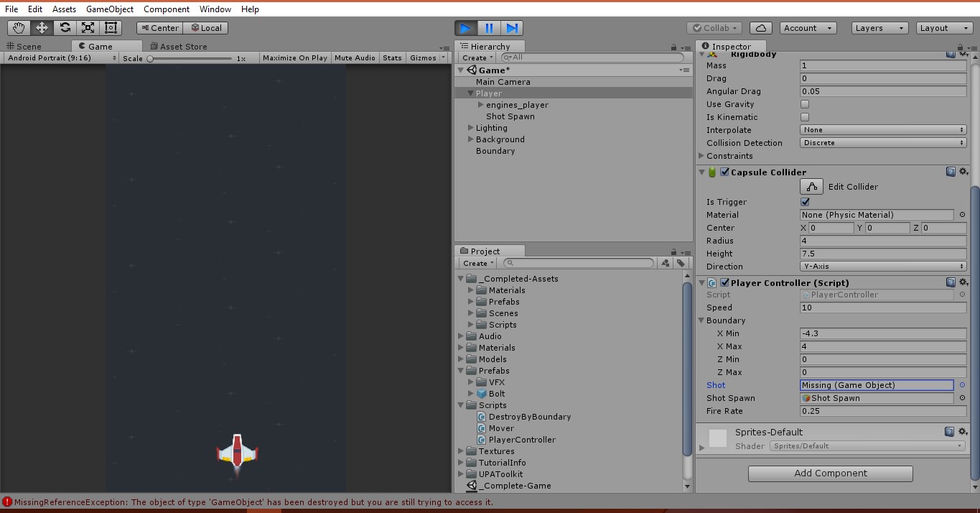Screen dimensions: 980x513
Task: Pause the running game
Action: pyautogui.click(x=489, y=27)
